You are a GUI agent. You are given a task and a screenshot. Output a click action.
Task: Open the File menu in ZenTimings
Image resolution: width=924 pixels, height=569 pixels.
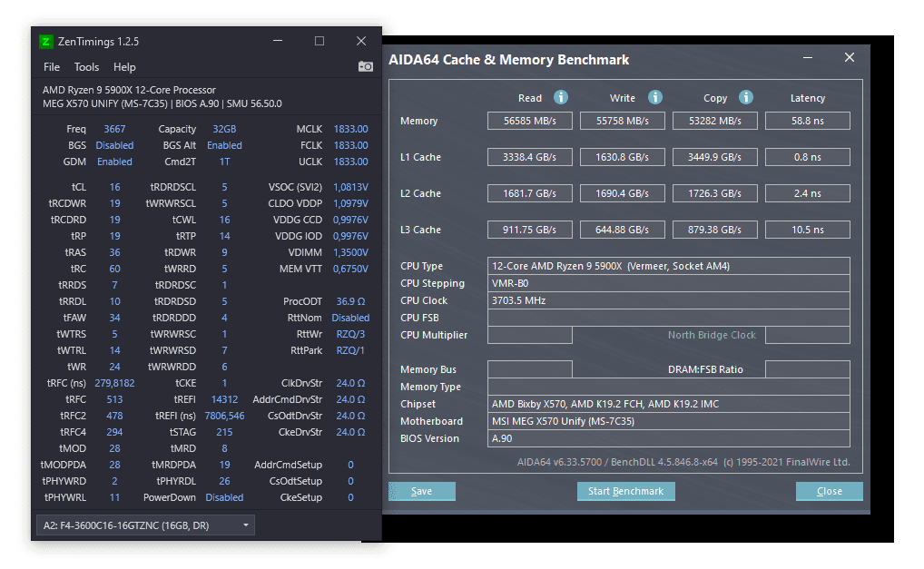[51, 67]
